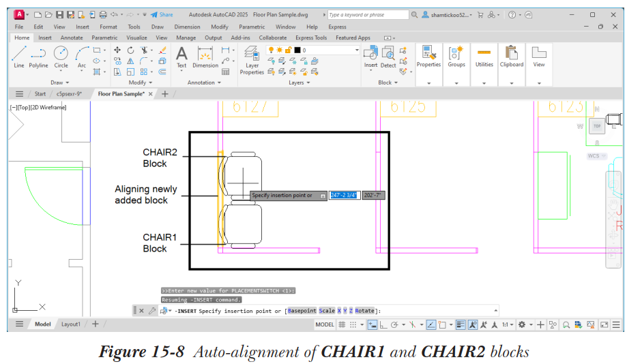Click the Scale option in command line
Screen dimensions: 627x364
tap(327, 311)
